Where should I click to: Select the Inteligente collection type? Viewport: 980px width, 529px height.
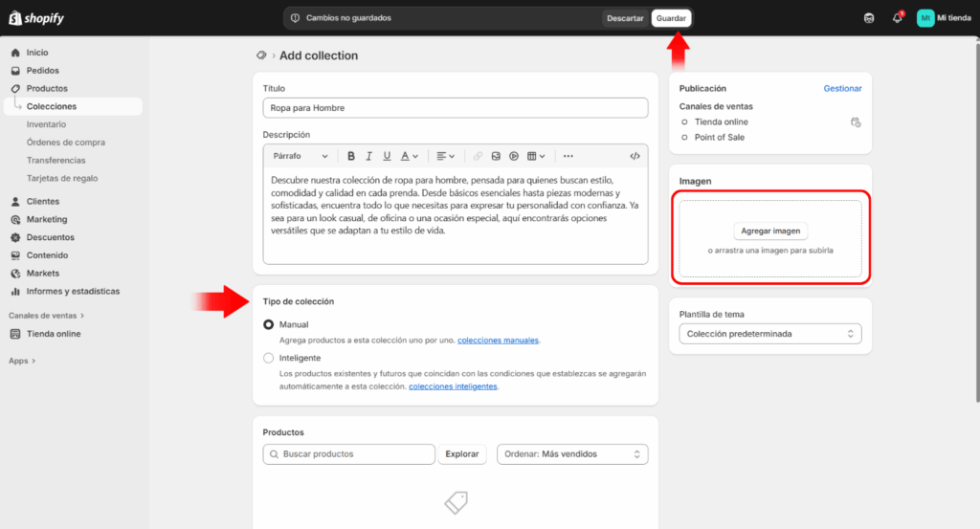tap(269, 358)
